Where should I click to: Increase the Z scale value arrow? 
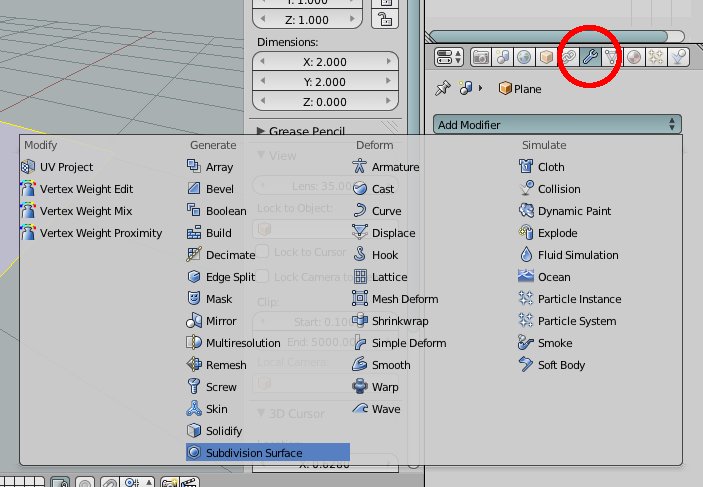pyautogui.click(x=352, y=19)
